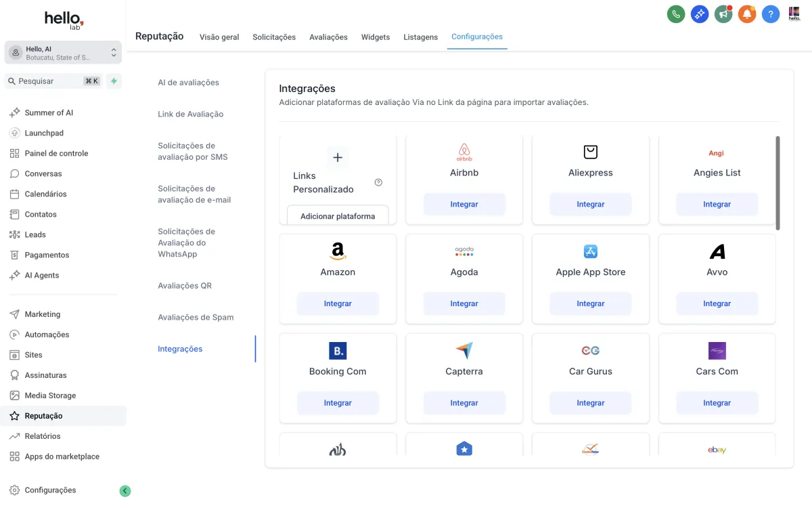
Task: Click Integrar under Airbnb
Action: point(464,204)
